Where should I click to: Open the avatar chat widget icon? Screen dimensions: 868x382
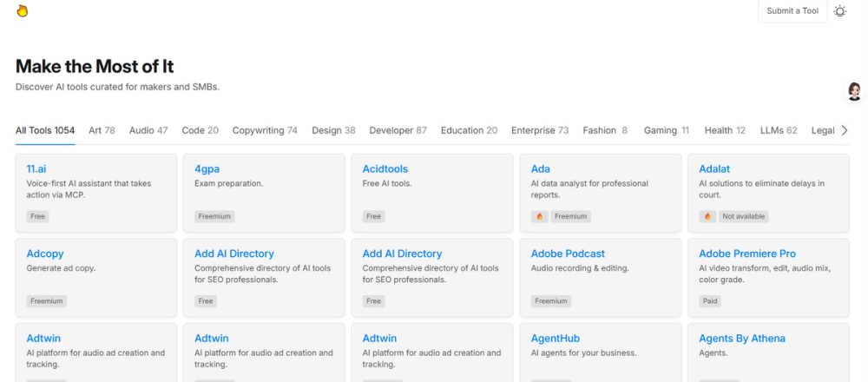point(855,91)
